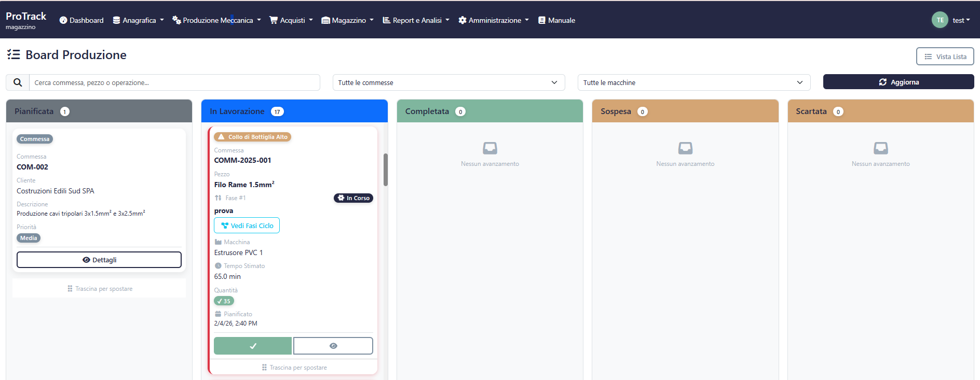Open the Tutte le commesse dropdown
Screen dimensions: 980x380
pos(448,82)
